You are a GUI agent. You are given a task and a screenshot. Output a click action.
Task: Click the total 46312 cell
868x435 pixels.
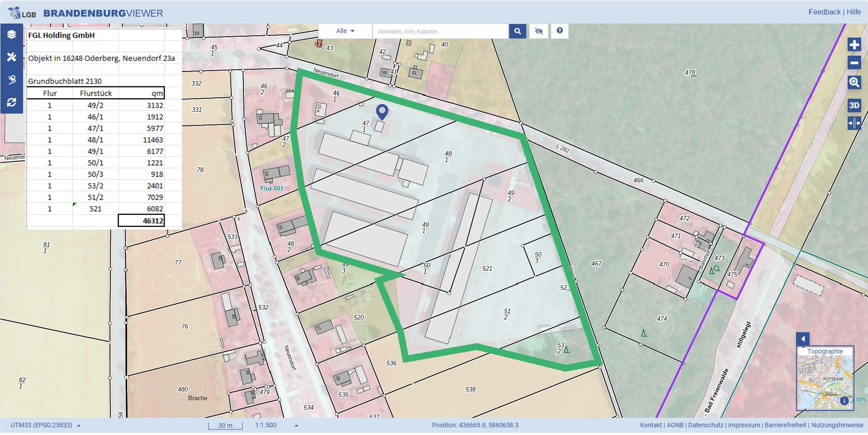point(141,220)
